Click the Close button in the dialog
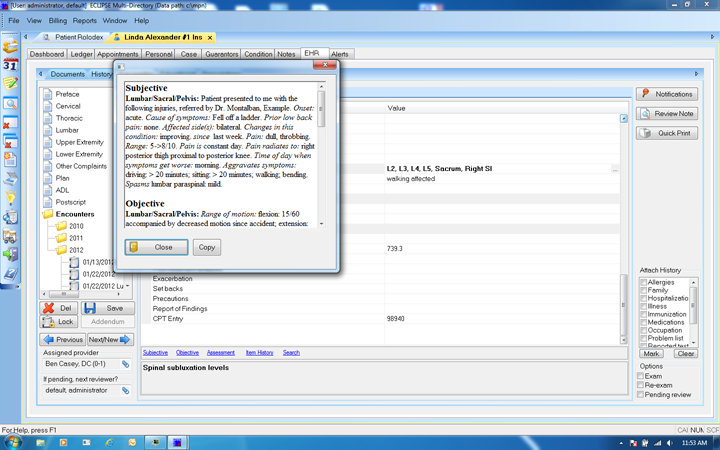The image size is (720, 450). (x=156, y=247)
